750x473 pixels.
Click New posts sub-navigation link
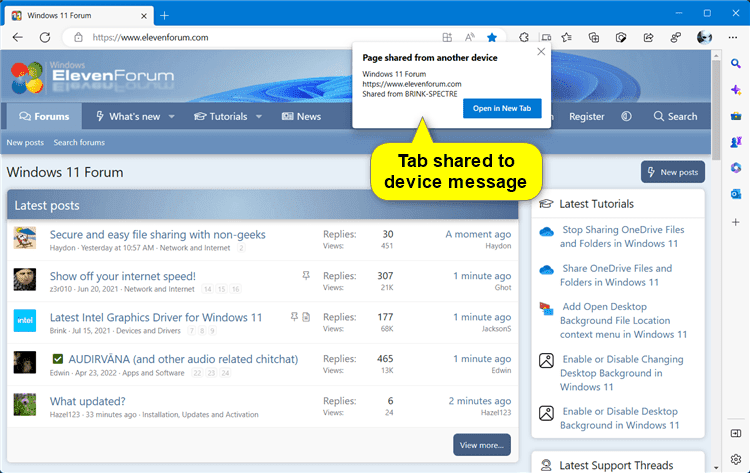[25, 143]
